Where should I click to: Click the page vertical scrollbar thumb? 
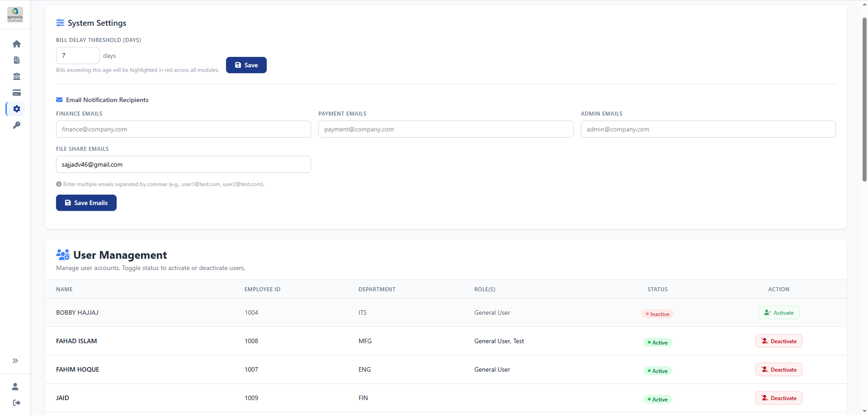pos(864,99)
